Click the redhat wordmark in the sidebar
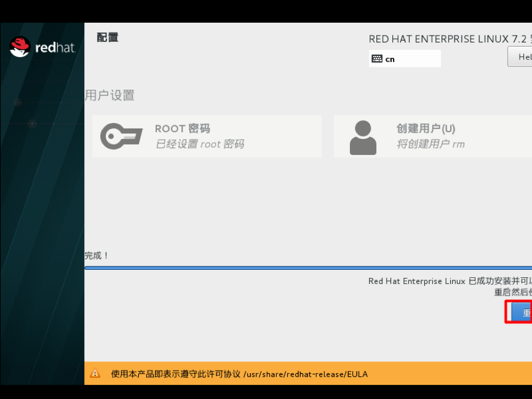This screenshot has height=399, width=532. point(55,47)
